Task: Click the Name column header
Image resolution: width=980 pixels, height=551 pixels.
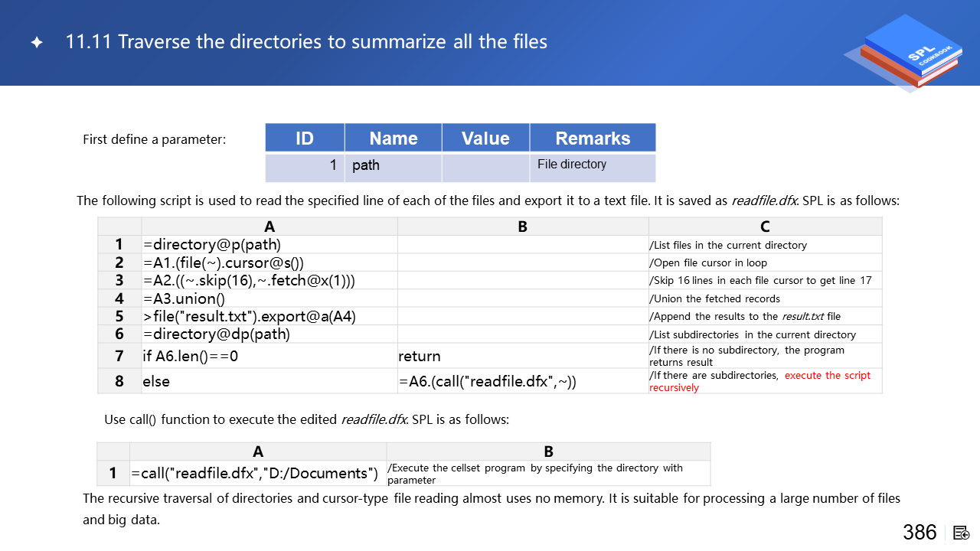Action: pos(393,138)
